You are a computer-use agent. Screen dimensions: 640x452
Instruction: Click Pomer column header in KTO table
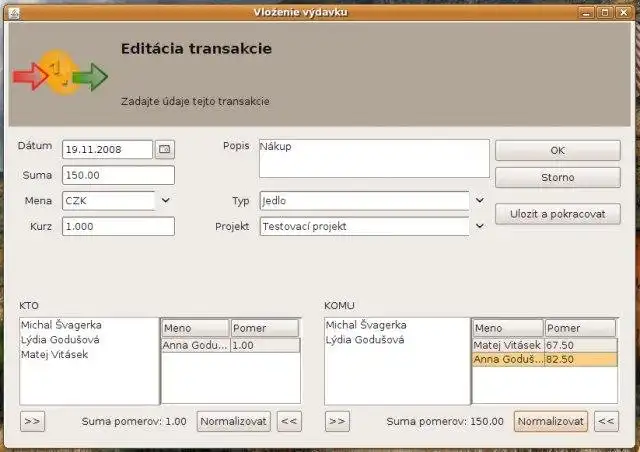(264, 328)
